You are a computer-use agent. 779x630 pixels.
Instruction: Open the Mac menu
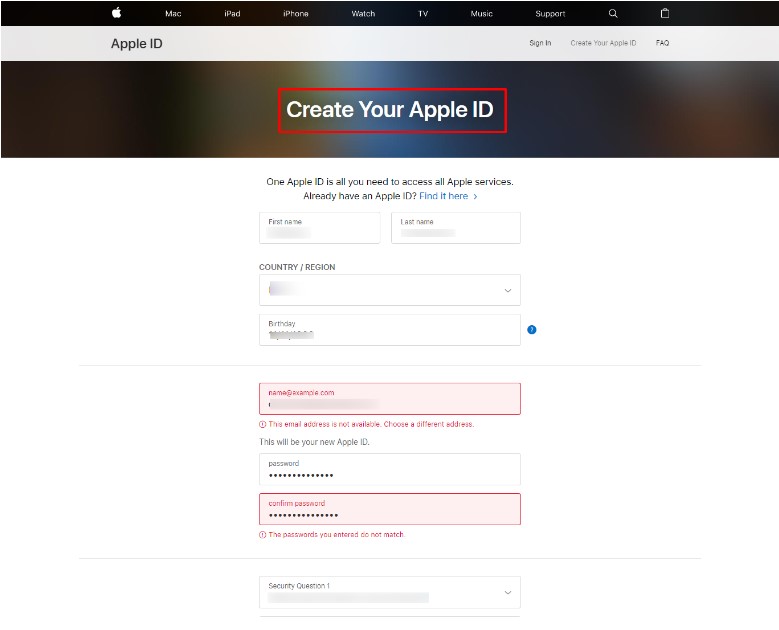pyautogui.click(x=173, y=13)
